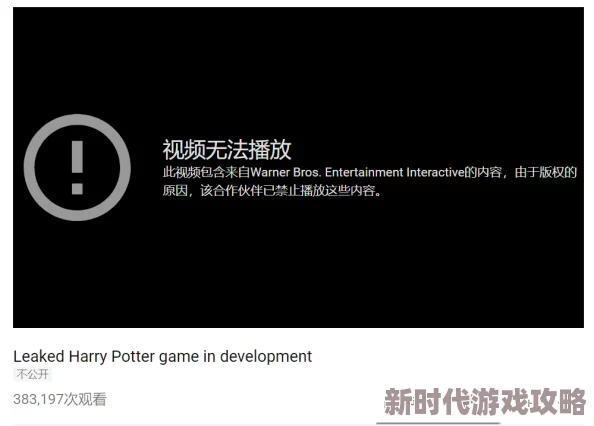The height and width of the screenshot is (426, 594).
Task: Click the '视频无法播放' error heading
Action: tap(227, 150)
